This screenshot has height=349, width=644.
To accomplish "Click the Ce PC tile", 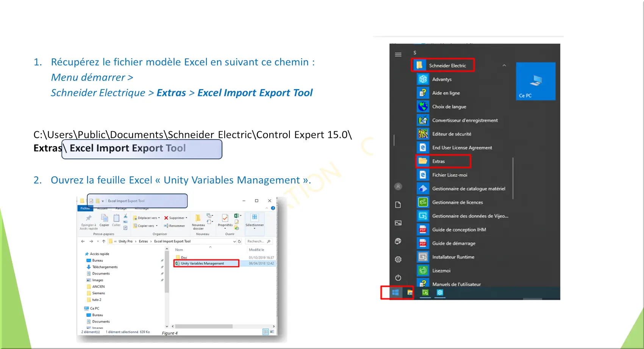I will pyautogui.click(x=536, y=81).
